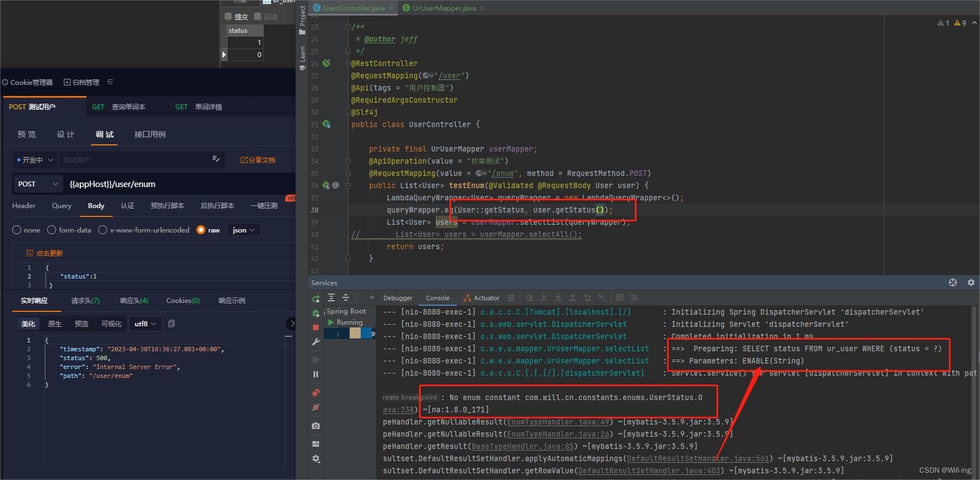
Task: Click the URL field {{appHost}}/user/enum
Action: 179,184
